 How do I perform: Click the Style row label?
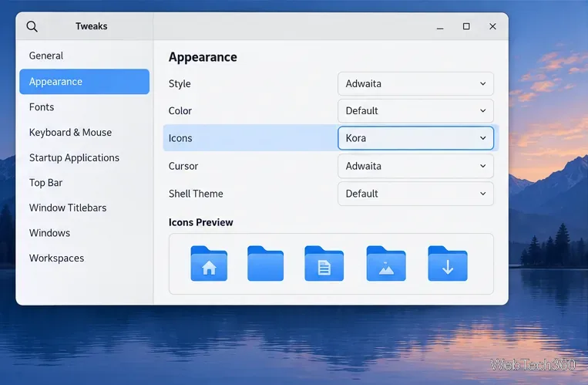pos(180,84)
